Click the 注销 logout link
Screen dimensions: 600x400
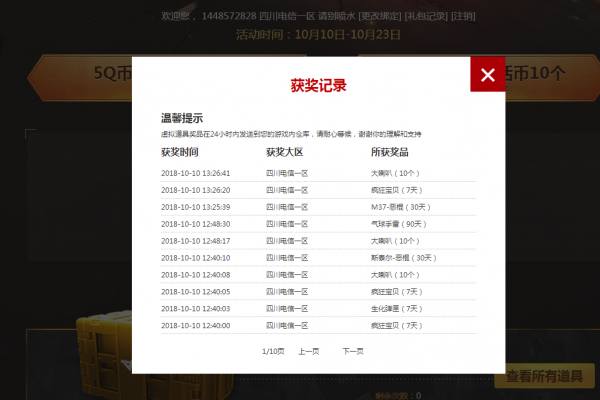click(x=463, y=16)
